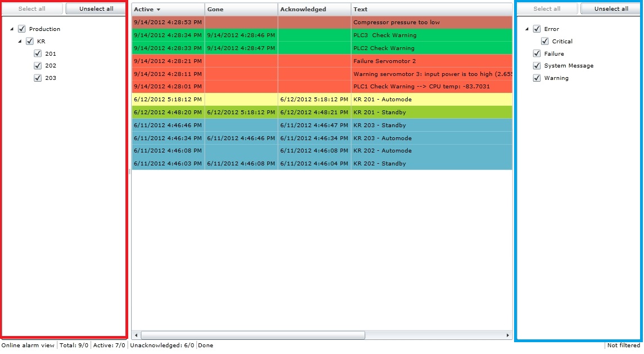Select the Compressor pressure too low alarm

(x=397, y=23)
